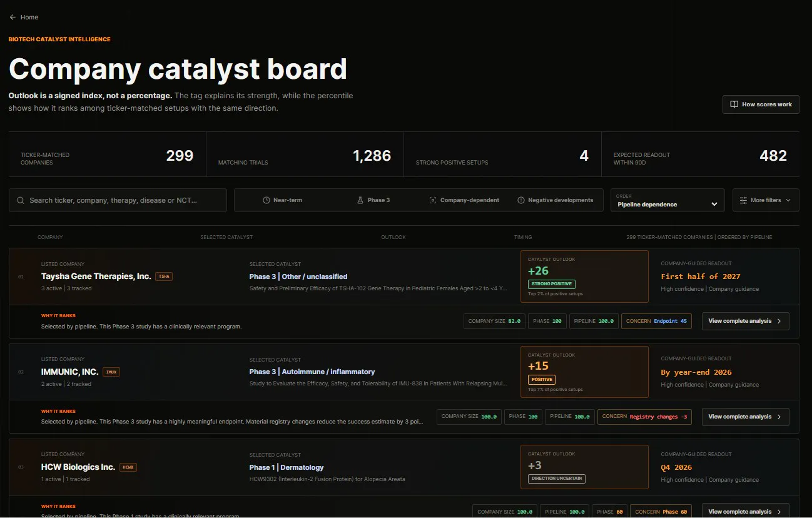Click Taysha's CONCERN Endpoint 45 chip
This screenshot has height=518, width=812.
pyautogui.click(x=656, y=321)
